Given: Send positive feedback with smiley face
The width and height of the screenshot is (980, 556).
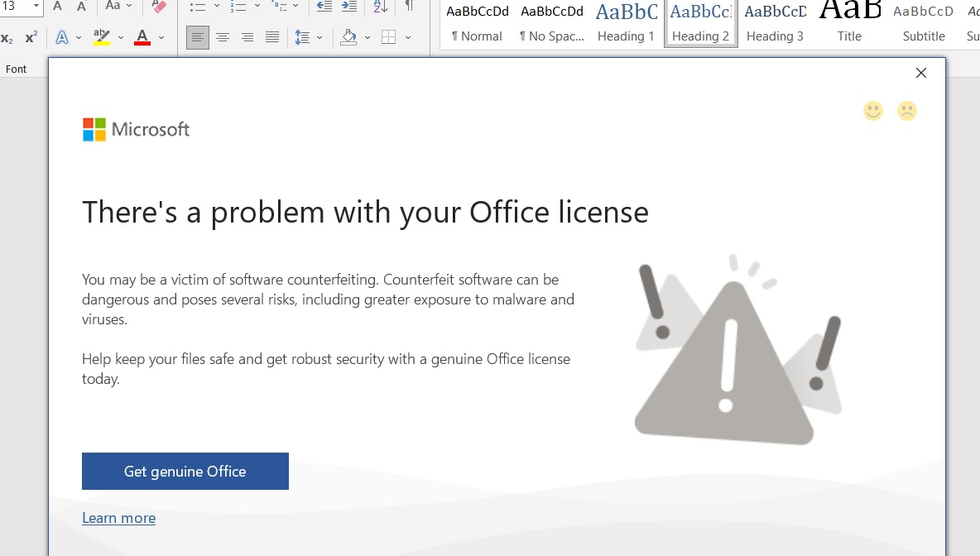Looking at the screenshot, I should pos(873,111).
